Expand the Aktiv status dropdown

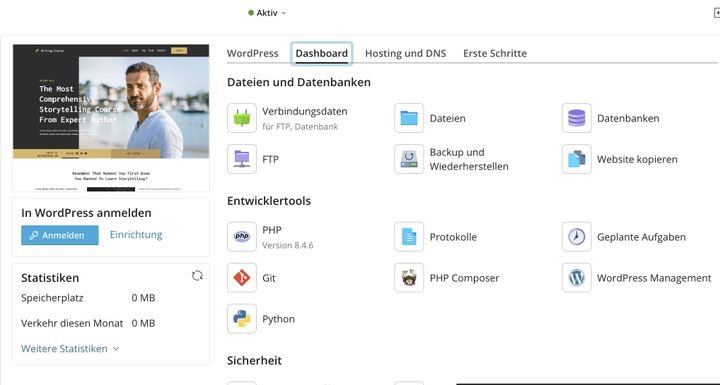click(267, 13)
